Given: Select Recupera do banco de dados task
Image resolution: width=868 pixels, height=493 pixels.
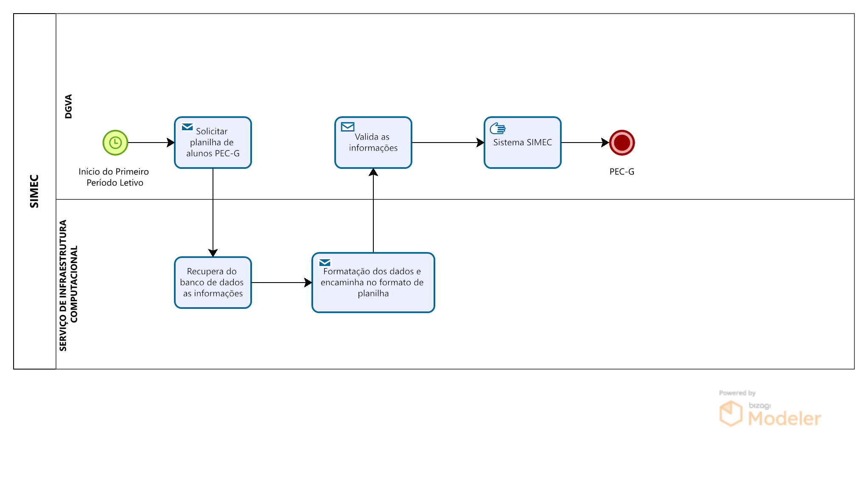Looking at the screenshot, I should [x=213, y=282].
